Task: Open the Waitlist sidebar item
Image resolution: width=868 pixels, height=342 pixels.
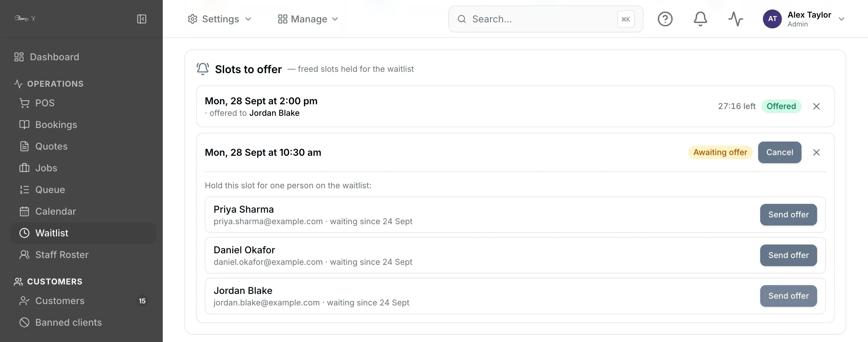Action: click(83, 233)
